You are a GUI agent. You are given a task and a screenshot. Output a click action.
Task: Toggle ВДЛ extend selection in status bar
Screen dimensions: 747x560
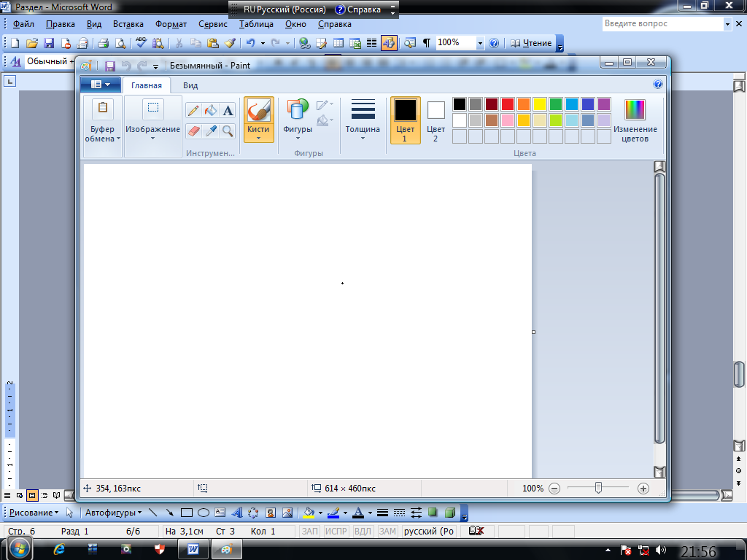click(x=363, y=531)
